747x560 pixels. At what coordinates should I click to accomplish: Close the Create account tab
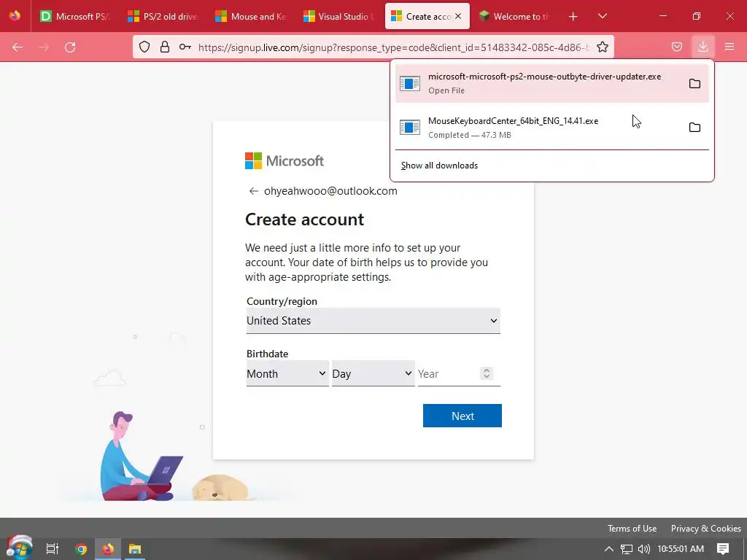458,16
